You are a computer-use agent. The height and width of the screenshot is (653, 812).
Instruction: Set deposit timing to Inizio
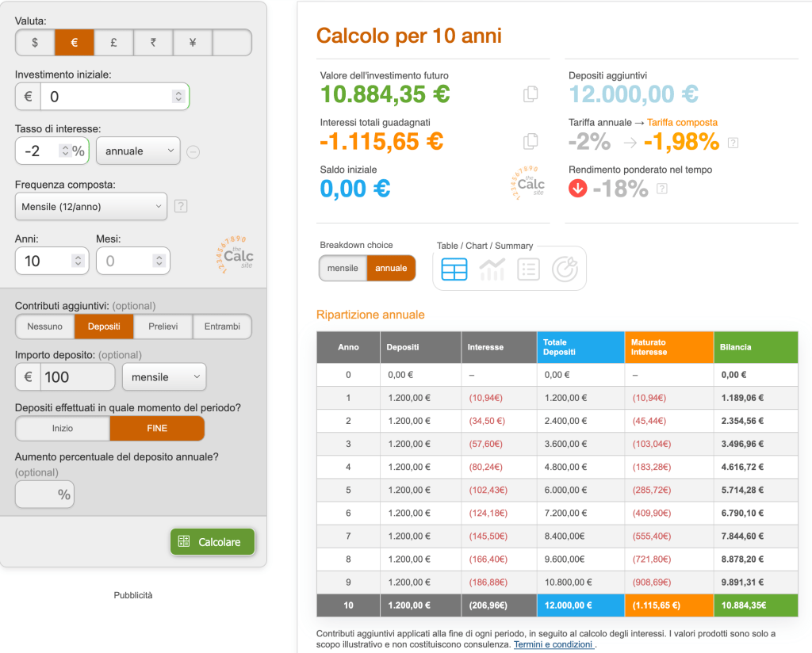pos(63,428)
